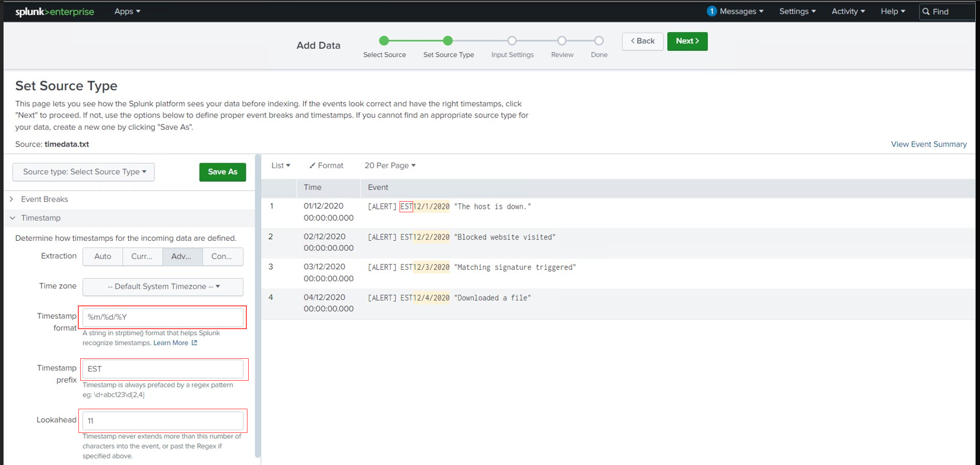Click the Review step circle

pos(562,40)
